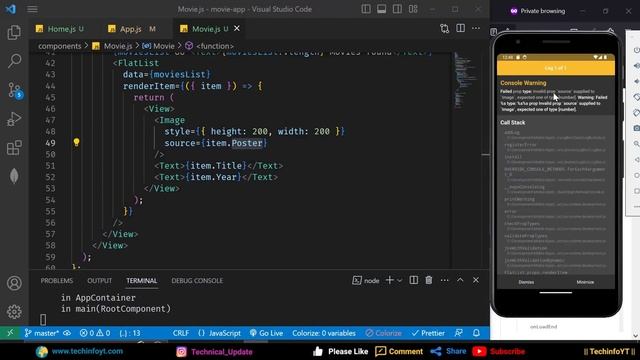Screen dimensions: 640x360
Task: Open the new terminal launch profile dropdown
Action: [400, 280]
